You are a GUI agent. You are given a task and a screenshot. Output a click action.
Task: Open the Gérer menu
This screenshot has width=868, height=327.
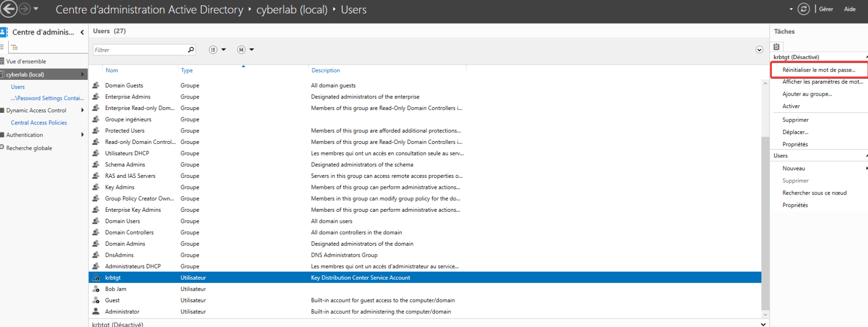[x=826, y=9]
